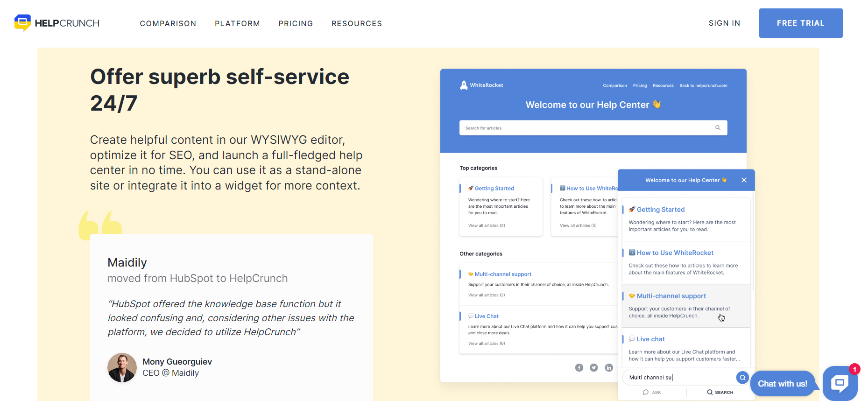The height and width of the screenshot is (401, 868).
Task: Start the Free Trial
Action: coord(801,23)
